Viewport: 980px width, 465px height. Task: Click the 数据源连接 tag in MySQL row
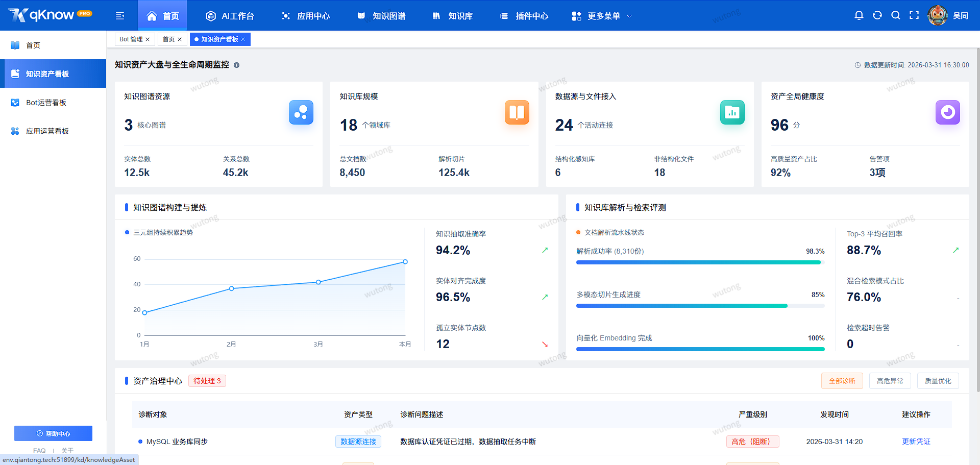tap(358, 442)
